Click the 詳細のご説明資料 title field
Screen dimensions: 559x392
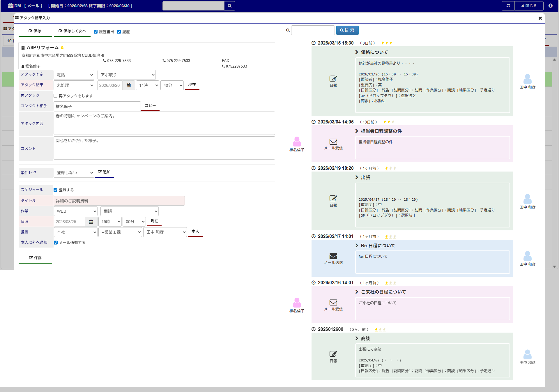(x=119, y=201)
